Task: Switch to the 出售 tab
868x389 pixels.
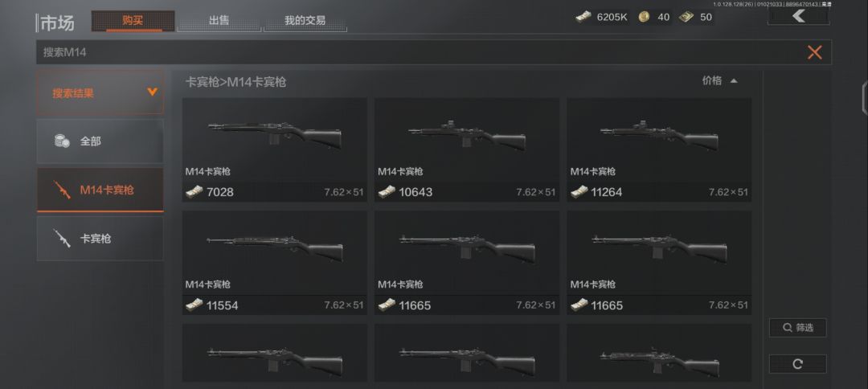Action: coord(219,21)
